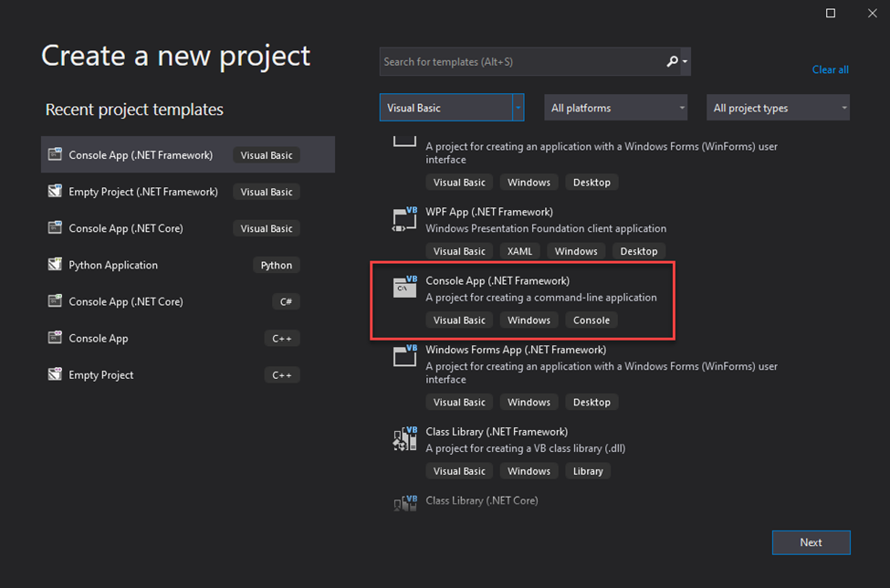This screenshot has width=890, height=588.
Task: Select recent Empty Project C++ entry
Action: click(188, 374)
